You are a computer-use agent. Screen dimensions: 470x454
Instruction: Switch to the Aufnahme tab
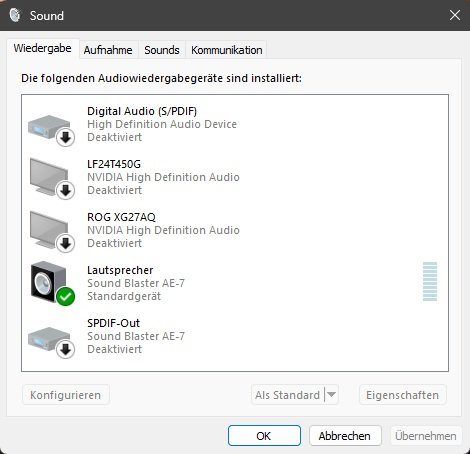point(108,50)
